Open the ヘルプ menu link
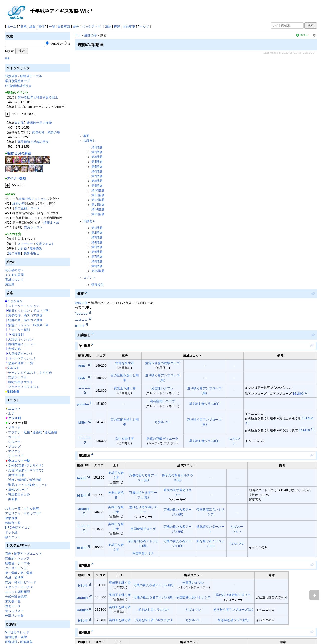This screenshot has height=644, width=322. click(144, 27)
